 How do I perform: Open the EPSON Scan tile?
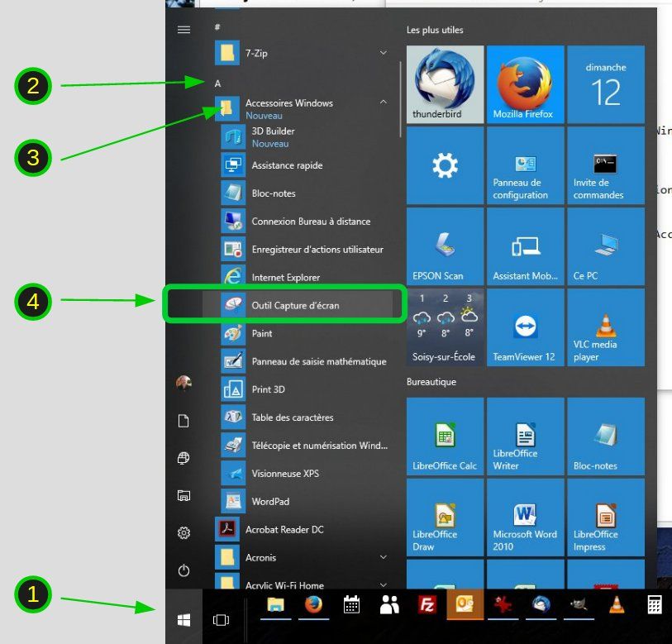[x=445, y=246]
